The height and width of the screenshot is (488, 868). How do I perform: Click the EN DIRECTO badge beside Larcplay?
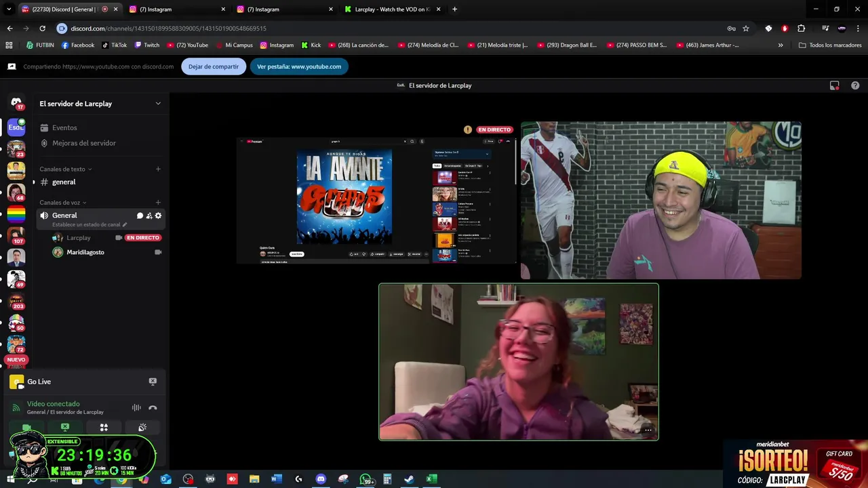coord(143,238)
